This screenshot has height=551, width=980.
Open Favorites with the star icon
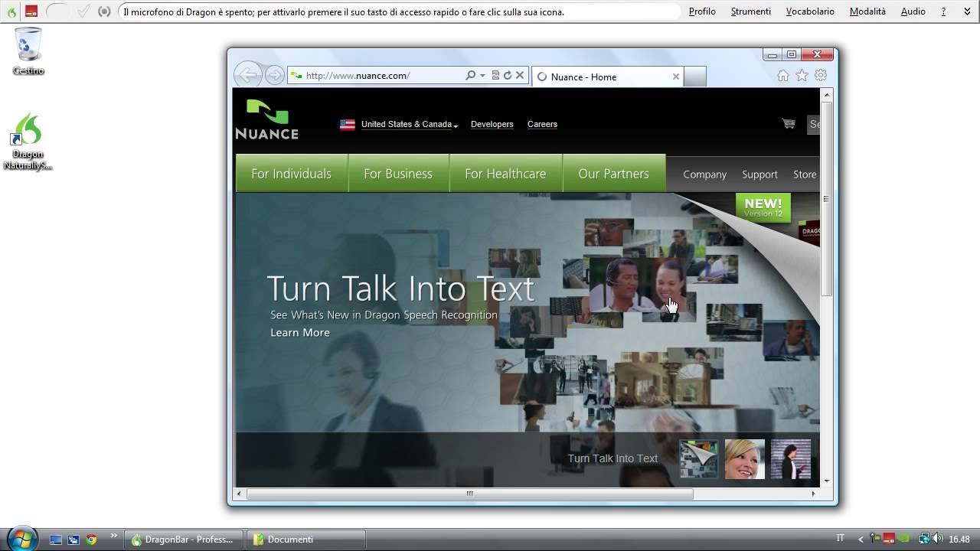[802, 75]
